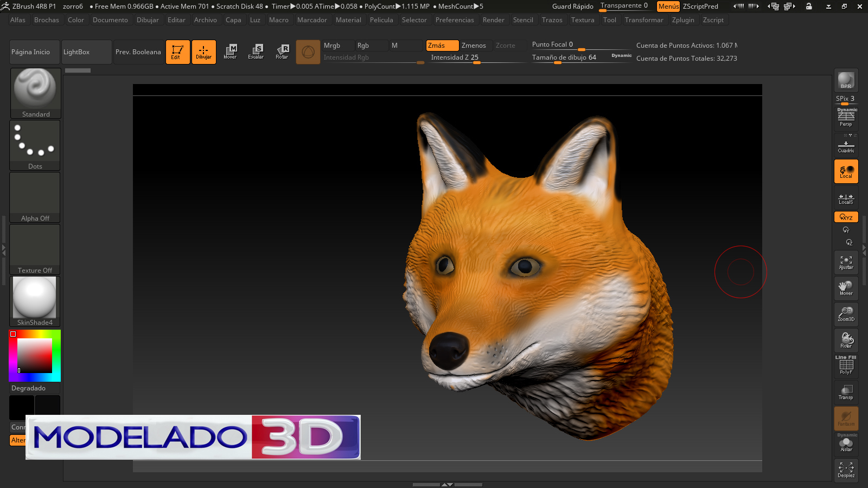Click the Tamaño de dibujo slider
The width and height of the screenshot is (868, 488).
(564, 57)
